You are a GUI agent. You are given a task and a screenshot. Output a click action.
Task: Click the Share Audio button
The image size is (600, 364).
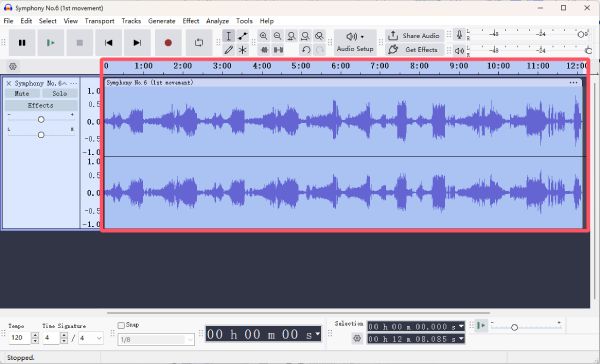click(x=415, y=36)
